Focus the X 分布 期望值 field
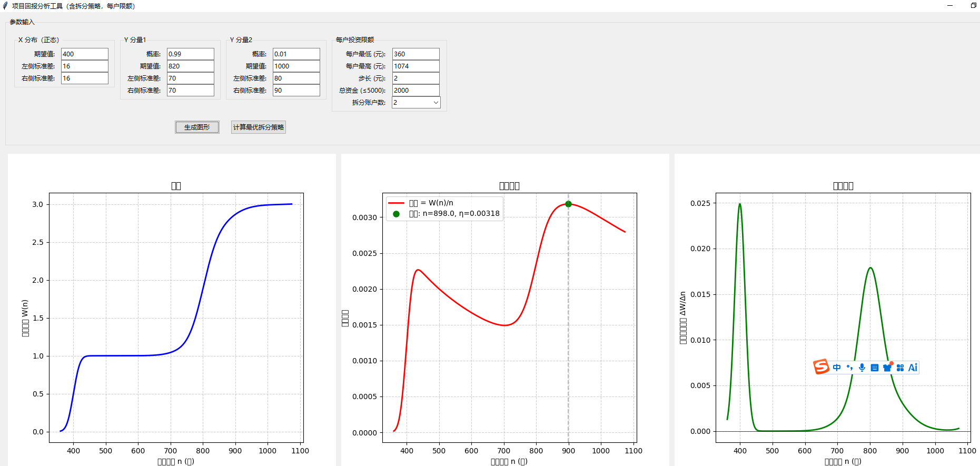Screen dimensions: 980x466 tap(85, 54)
